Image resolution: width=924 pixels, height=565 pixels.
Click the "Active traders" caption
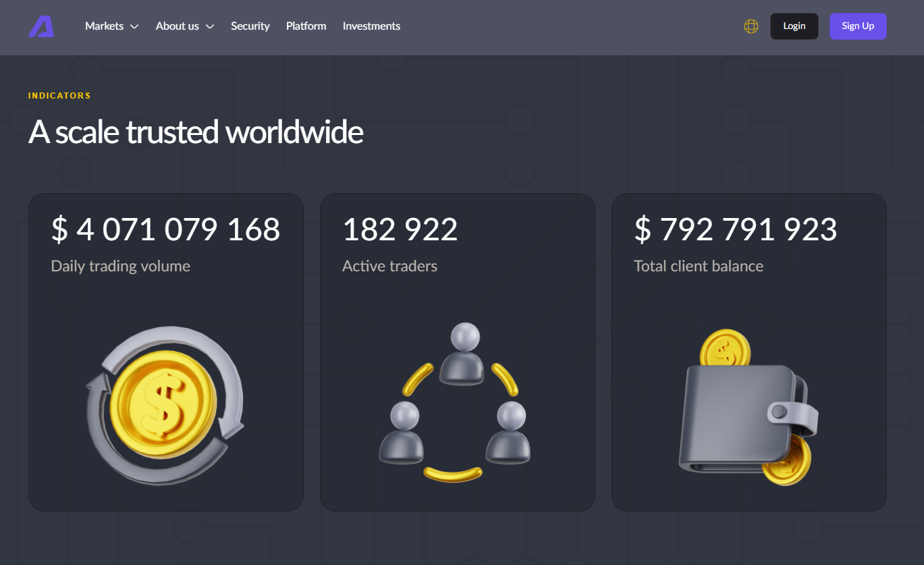tap(389, 266)
